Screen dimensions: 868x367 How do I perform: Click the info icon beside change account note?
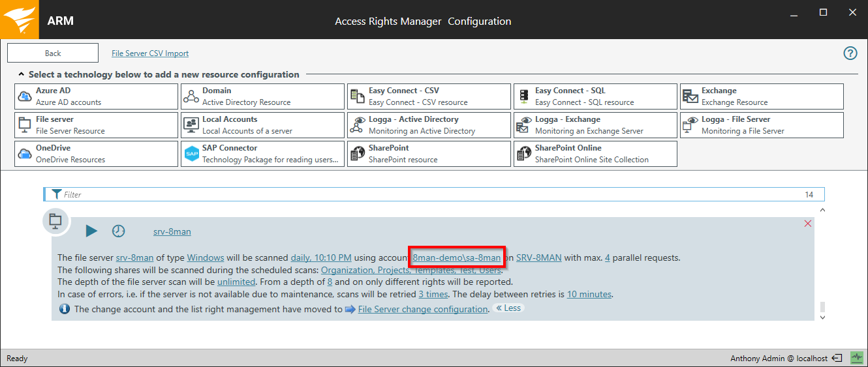coord(65,309)
